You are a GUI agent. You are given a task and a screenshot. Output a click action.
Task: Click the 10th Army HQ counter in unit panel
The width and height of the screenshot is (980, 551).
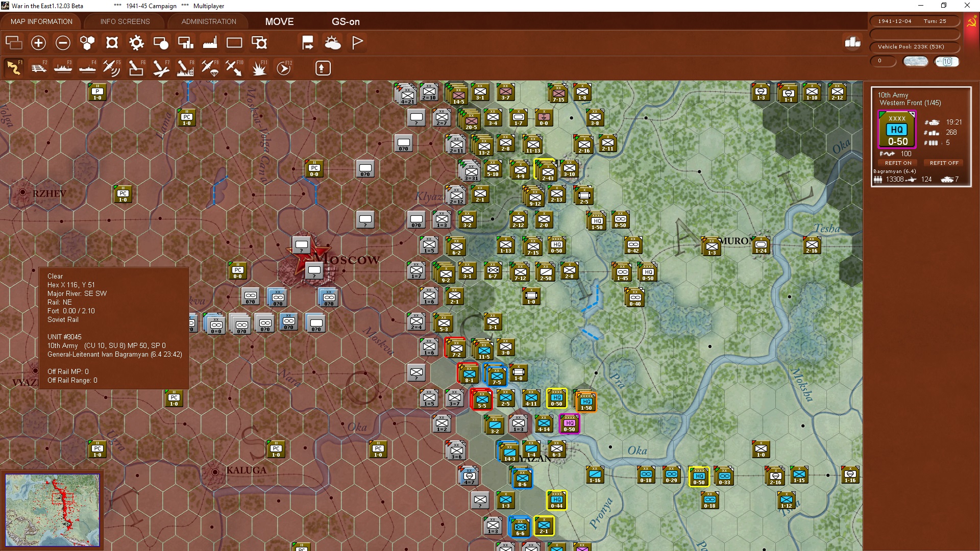pyautogui.click(x=897, y=130)
